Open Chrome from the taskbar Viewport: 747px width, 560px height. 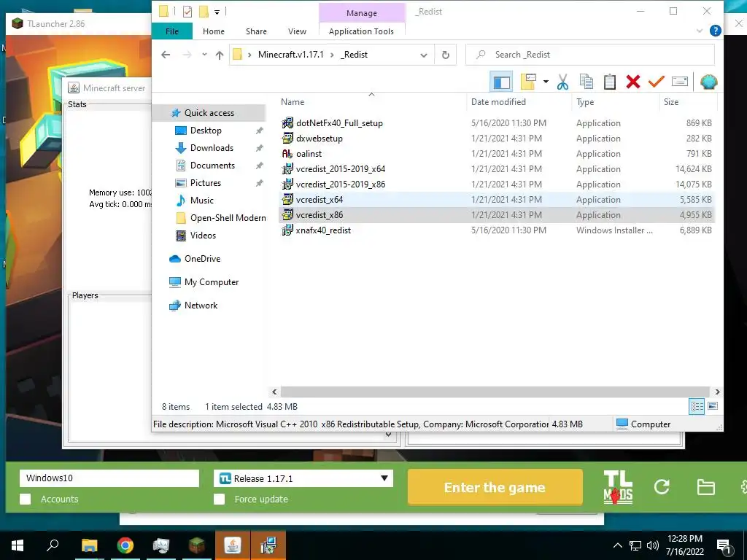(125, 545)
